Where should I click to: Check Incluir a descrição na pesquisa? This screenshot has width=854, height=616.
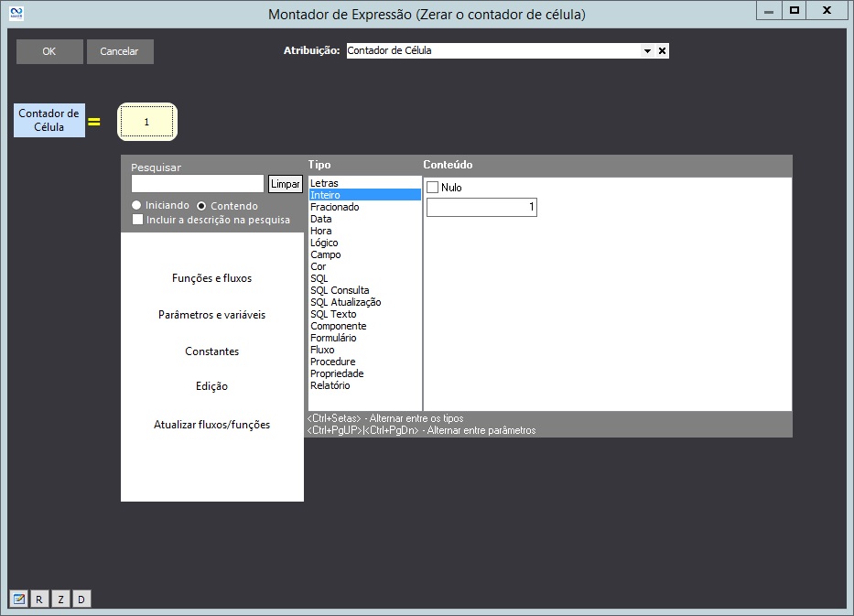coord(137,220)
